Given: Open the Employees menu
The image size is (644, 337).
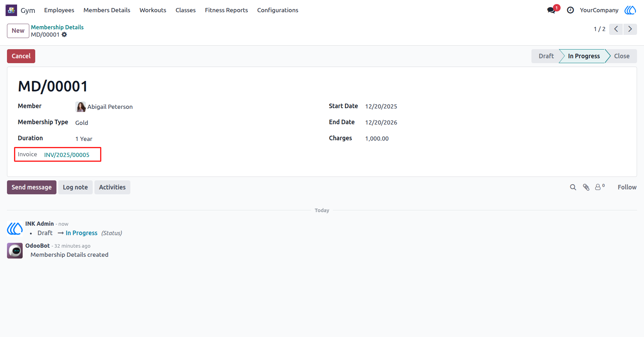Looking at the screenshot, I should [59, 10].
